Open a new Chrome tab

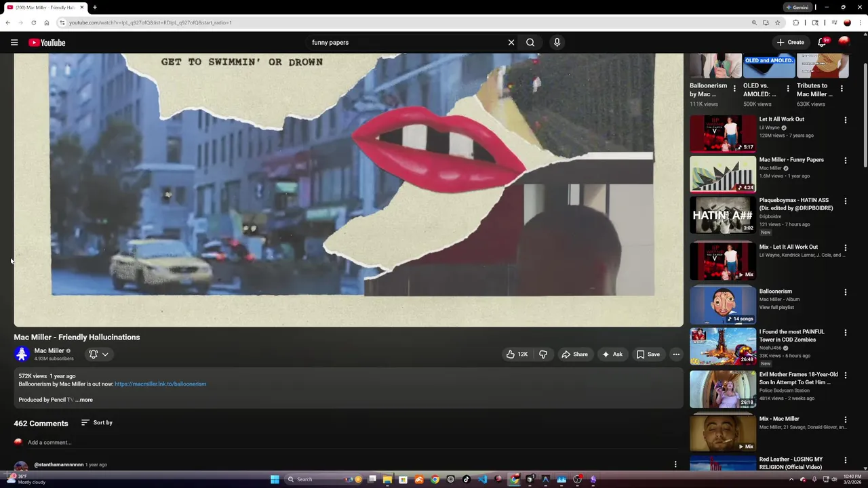pos(95,7)
